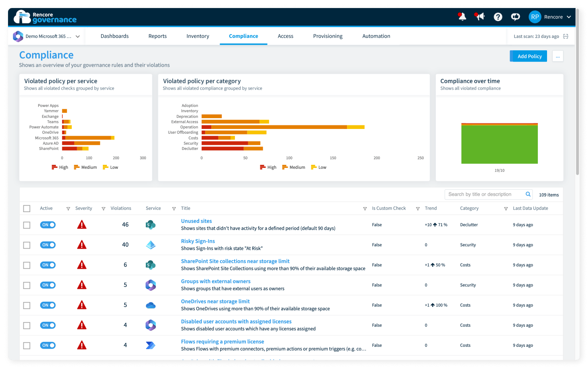Open the Groups with external owners link
The height and width of the screenshot is (368, 588).
pyautogui.click(x=216, y=281)
